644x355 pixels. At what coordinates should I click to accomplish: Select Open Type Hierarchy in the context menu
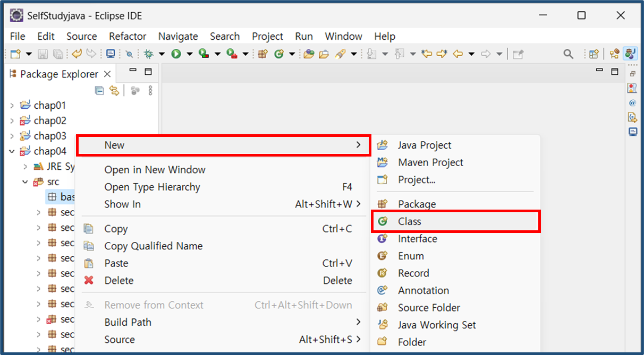pyautogui.click(x=222, y=187)
